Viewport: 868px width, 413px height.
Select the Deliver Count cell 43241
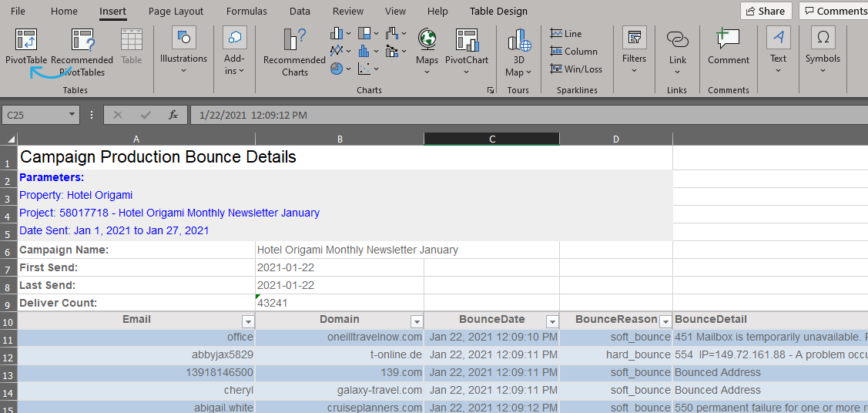click(340, 303)
